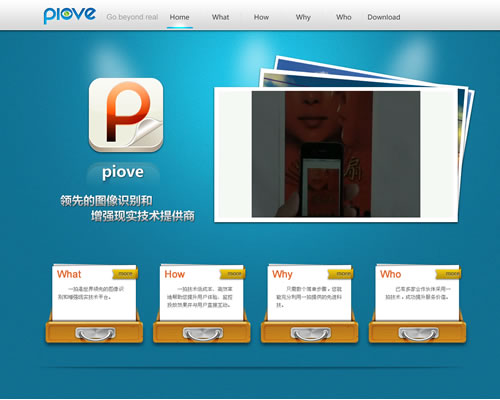Pull the drawer handle under Why card
500x400 pixels.
tap(311, 334)
